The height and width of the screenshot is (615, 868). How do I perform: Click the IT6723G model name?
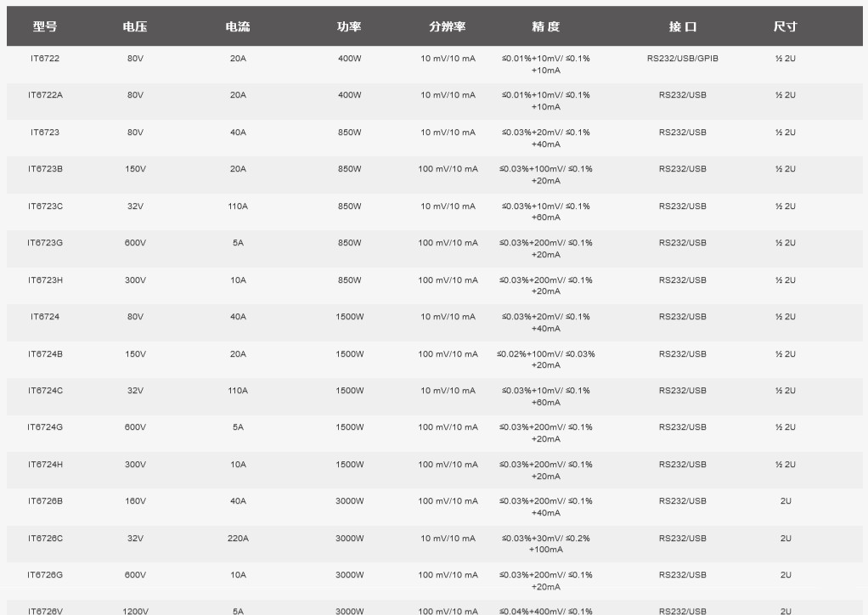point(45,243)
